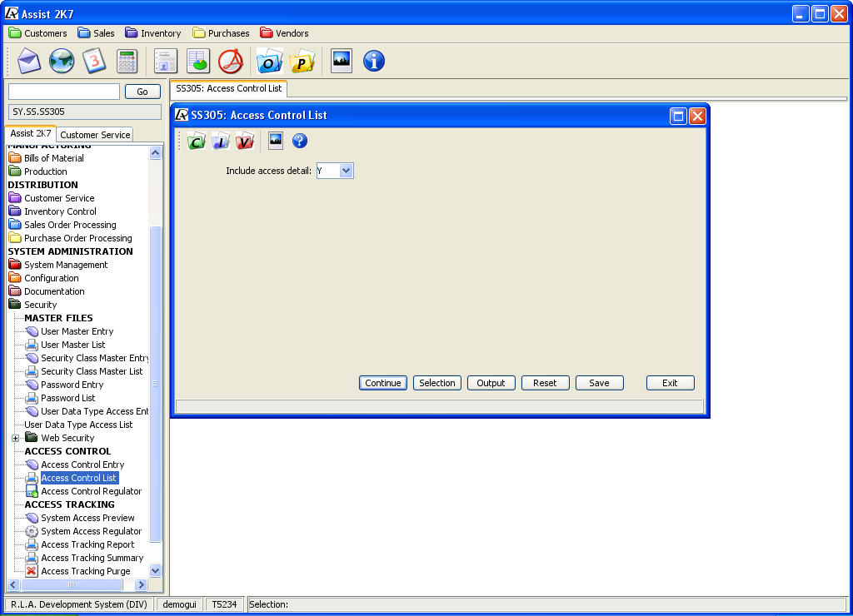Click the red Adobe PDF icon

[230, 61]
